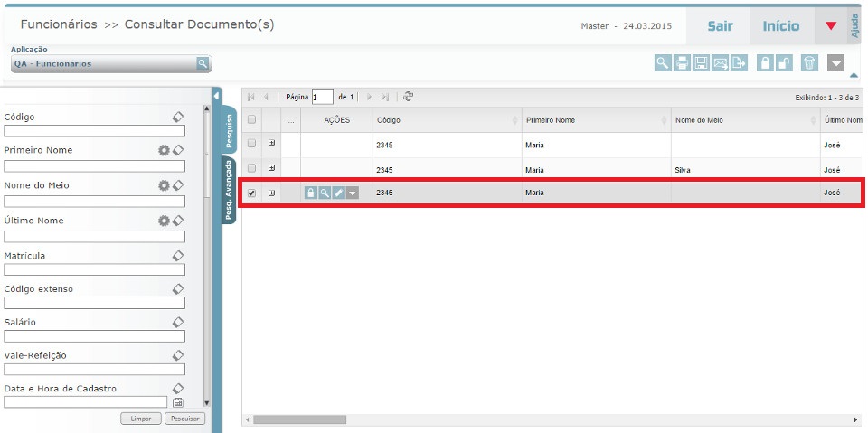The width and height of the screenshot is (868, 433).
Task: Open the gray dropdown arrow in top toolbar
Action: pos(836,62)
